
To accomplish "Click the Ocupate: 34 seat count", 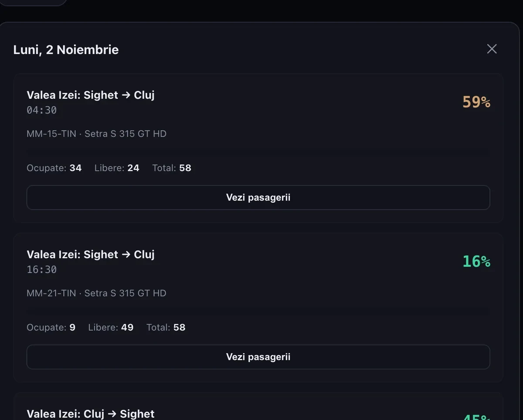I will pos(54,168).
